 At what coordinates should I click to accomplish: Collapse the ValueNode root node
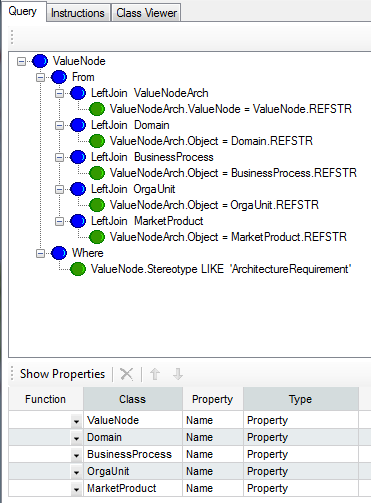(21, 61)
